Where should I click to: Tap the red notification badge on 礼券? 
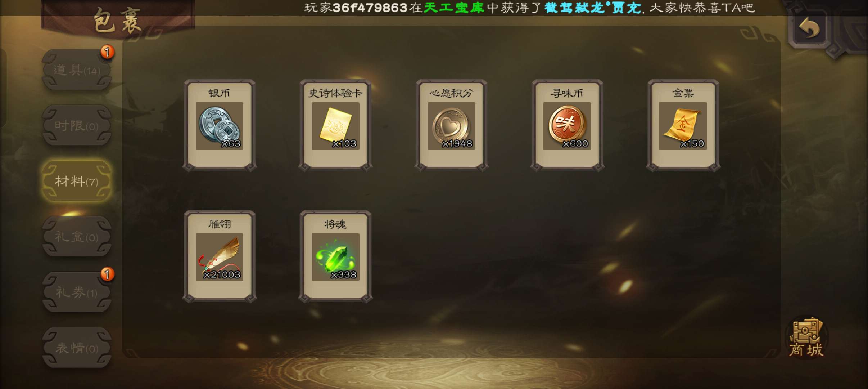click(x=107, y=274)
